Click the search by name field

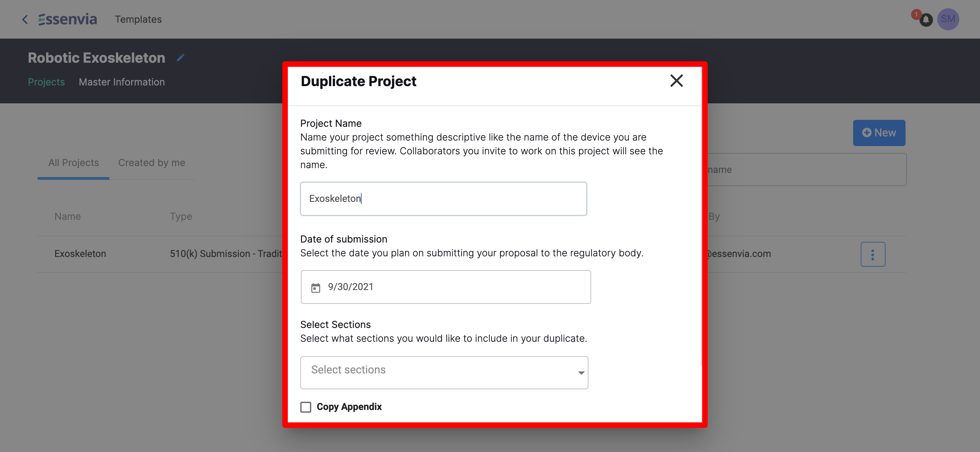(807, 169)
